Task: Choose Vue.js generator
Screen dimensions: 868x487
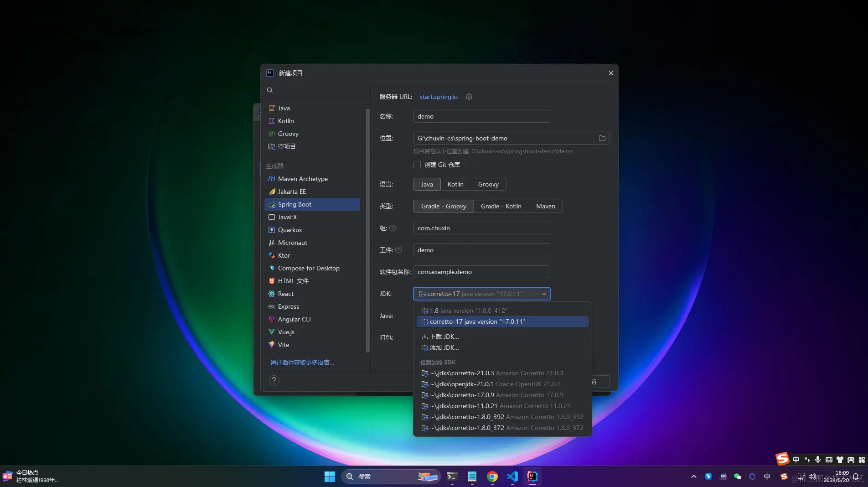Action: click(x=312, y=332)
